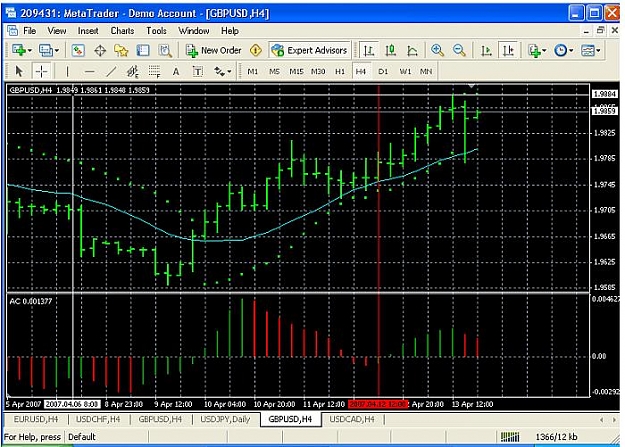Open the Strategy Tester magnifier icon
625x447 pixels.
pyautogui.click(x=165, y=51)
